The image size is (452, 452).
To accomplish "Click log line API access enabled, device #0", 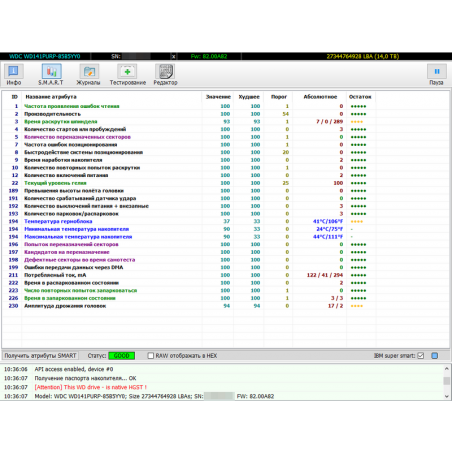I will [x=74, y=369].
